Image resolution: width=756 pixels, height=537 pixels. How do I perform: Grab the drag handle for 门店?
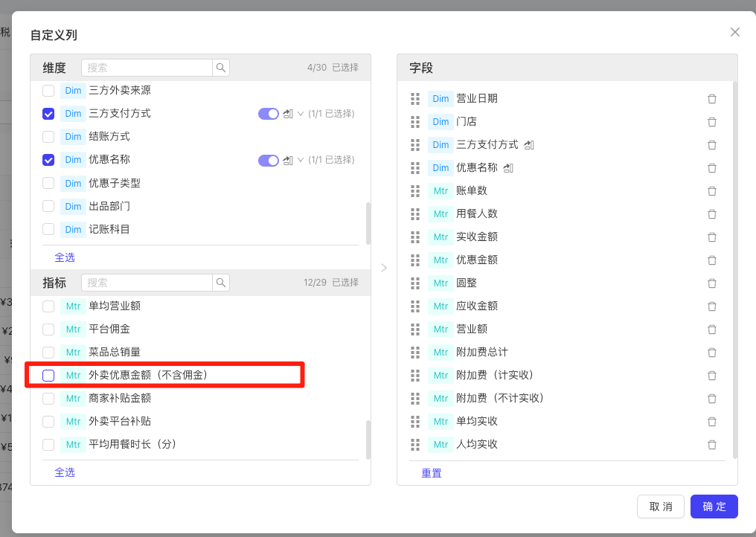(415, 122)
